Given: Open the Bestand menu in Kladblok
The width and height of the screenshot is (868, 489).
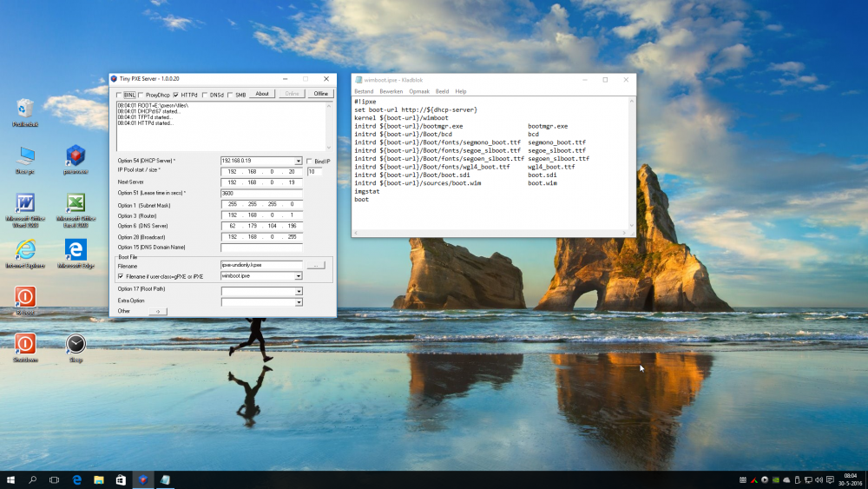Looking at the screenshot, I should (364, 91).
